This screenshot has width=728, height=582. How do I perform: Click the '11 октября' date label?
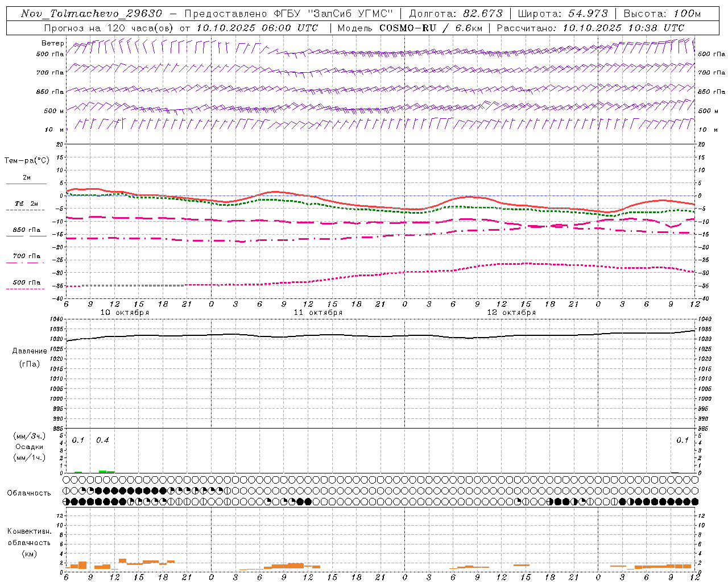pyautogui.click(x=318, y=313)
